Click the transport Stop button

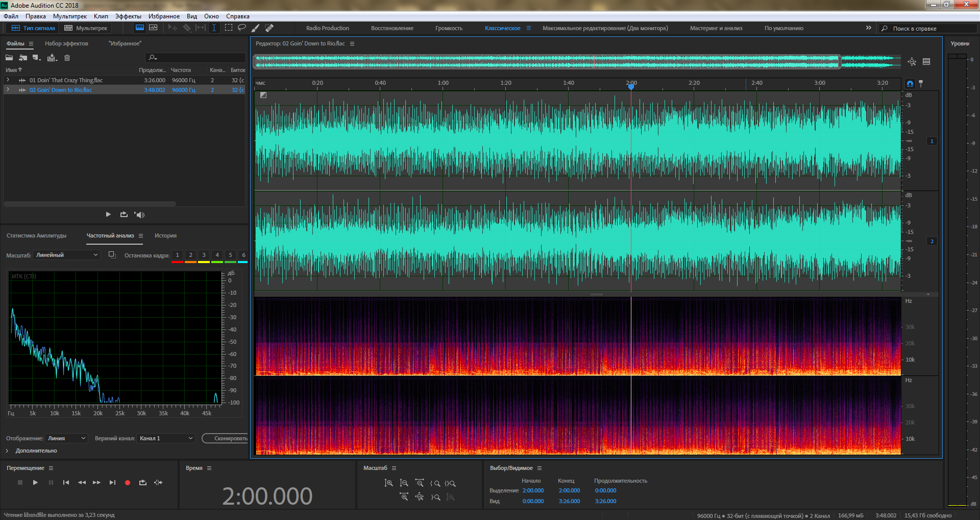[x=20, y=482]
